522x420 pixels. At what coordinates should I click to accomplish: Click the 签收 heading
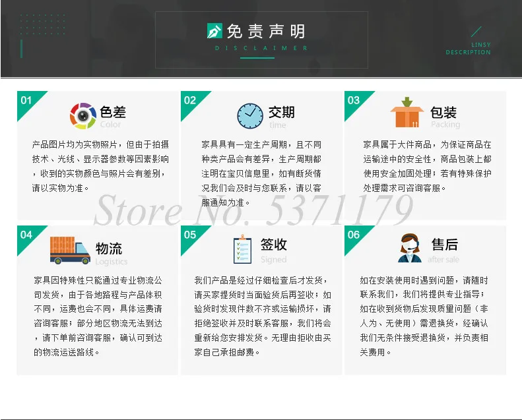coord(274,245)
